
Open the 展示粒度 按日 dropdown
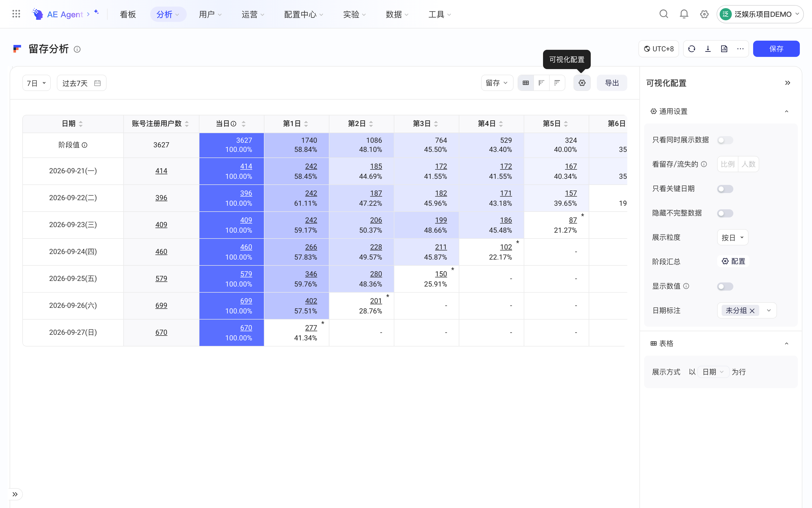tap(733, 237)
